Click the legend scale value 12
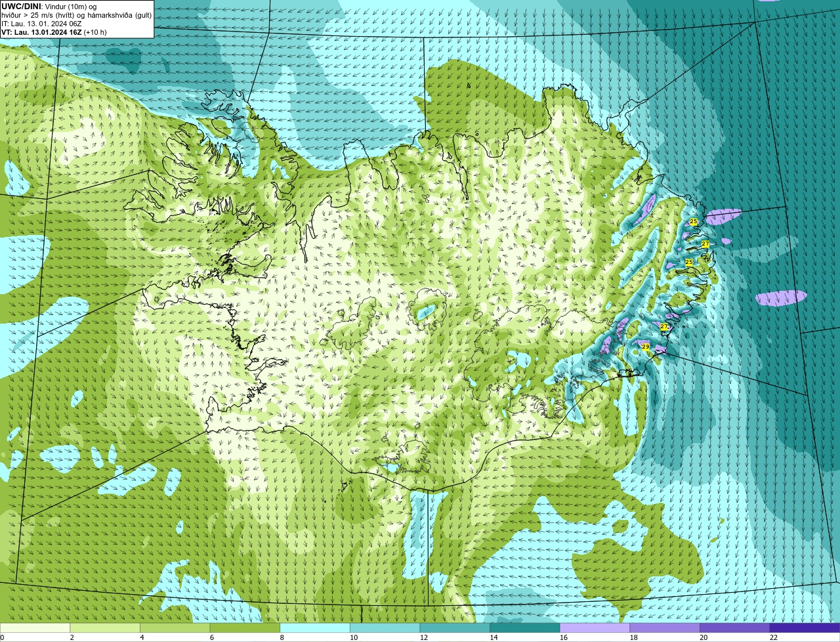 424,637
